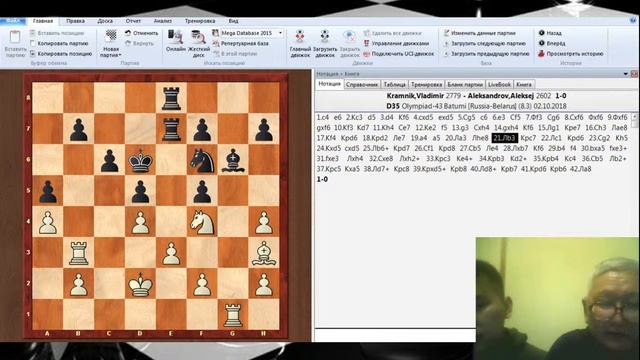Click the Загрузить следующую партию icon
This screenshot has height=360, width=640.
pyautogui.click(x=446, y=43)
